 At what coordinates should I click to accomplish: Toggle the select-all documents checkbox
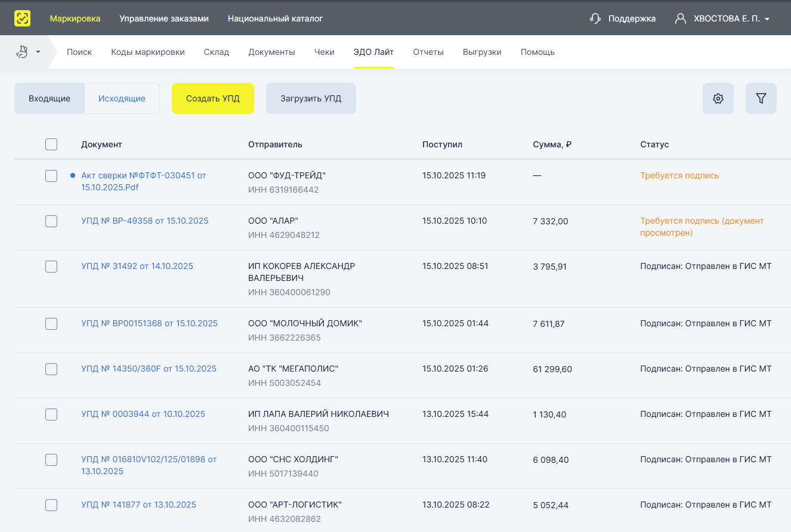[51, 144]
